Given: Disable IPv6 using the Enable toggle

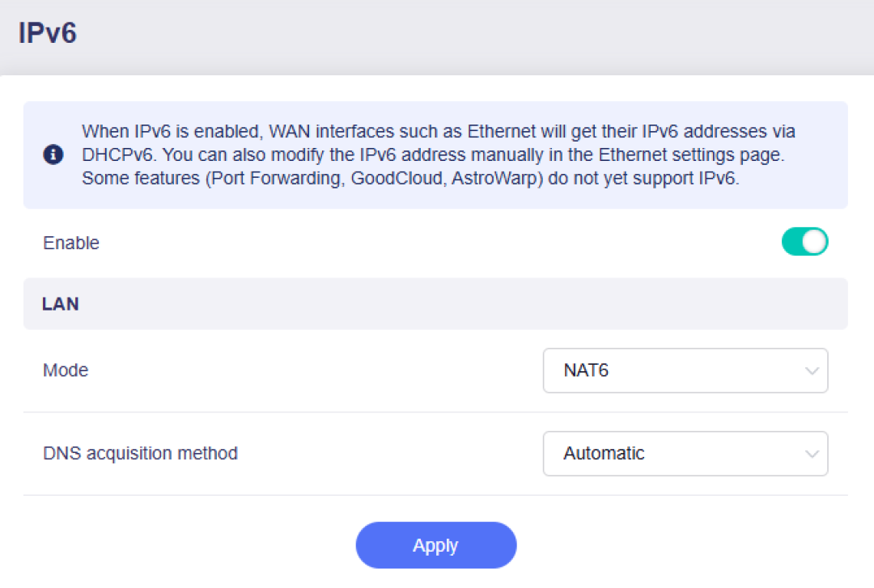Looking at the screenshot, I should tap(804, 242).
